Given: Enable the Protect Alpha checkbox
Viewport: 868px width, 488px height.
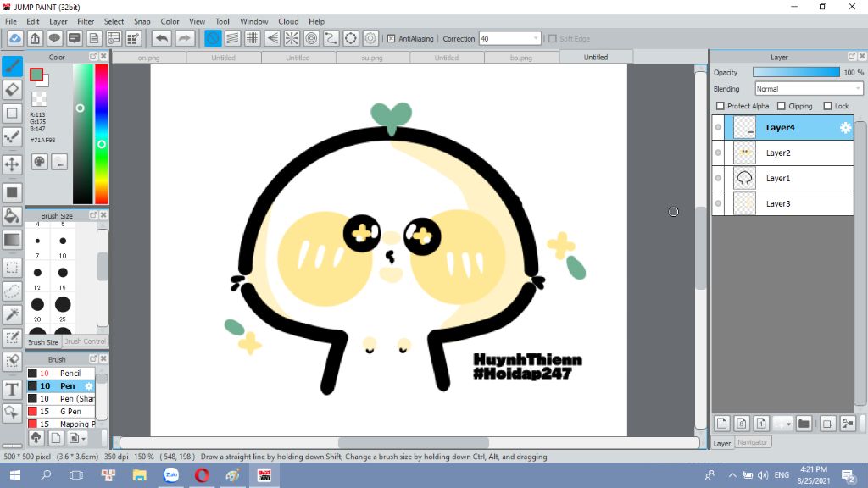Looking at the screenshot, I should [721, 106].
